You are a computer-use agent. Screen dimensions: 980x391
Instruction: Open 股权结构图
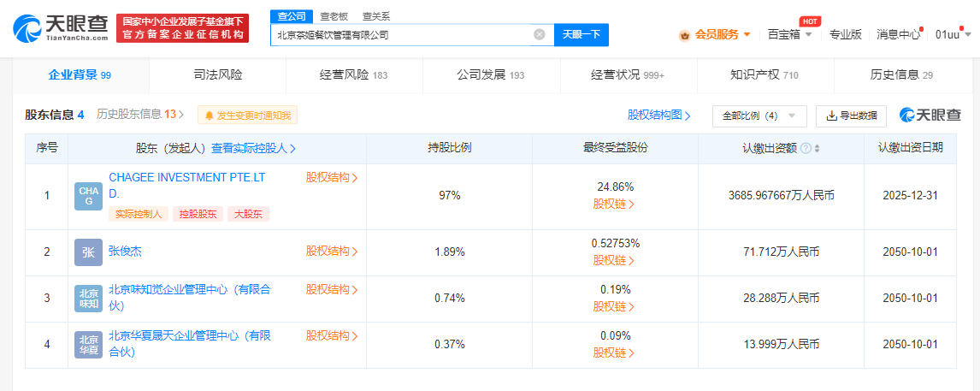tap(659, 116)
